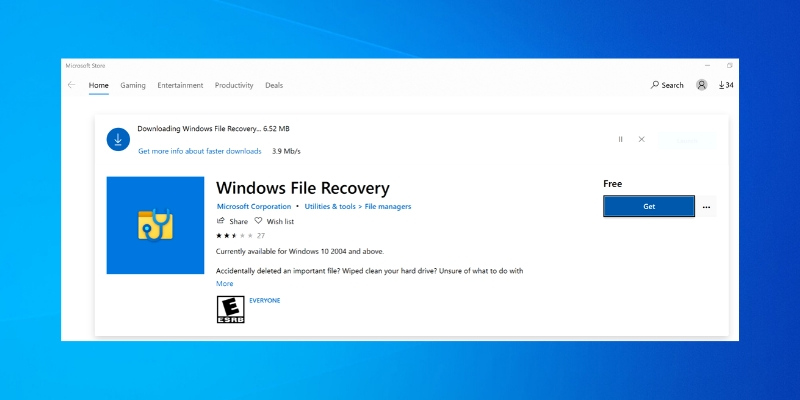The width and height of the screenshot is (800, 400).
Task: Go back with the arrow icon
Action: (x=71, y=85)
